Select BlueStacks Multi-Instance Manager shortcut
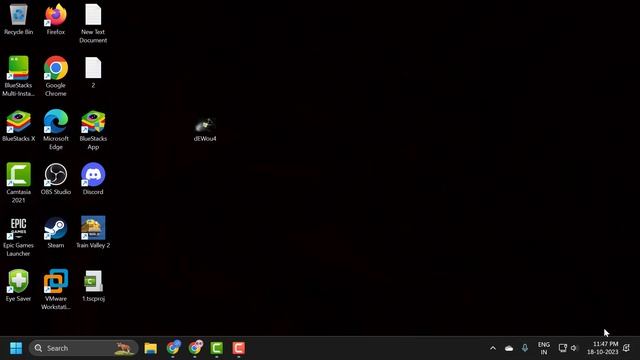Screen dimensions: 640x360 [x=18, y=76]
